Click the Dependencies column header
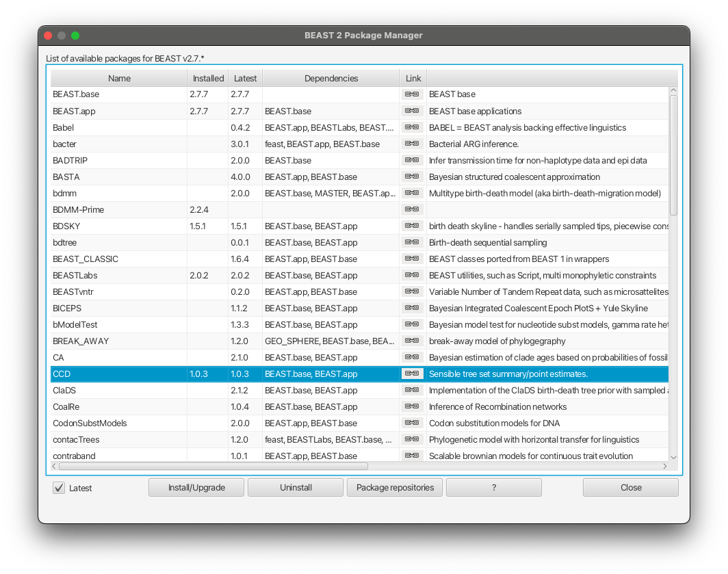 [x=331, y=78]
